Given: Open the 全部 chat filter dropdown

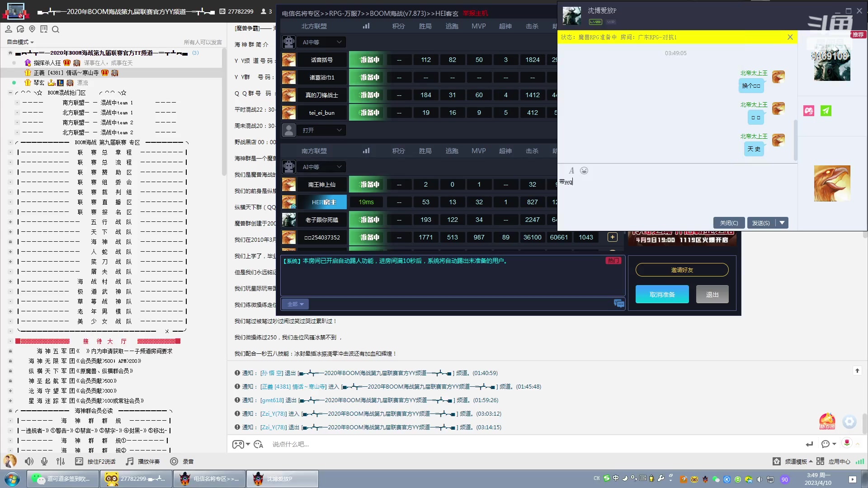Looking at the screenshot, I should click(x=295, y=304).
